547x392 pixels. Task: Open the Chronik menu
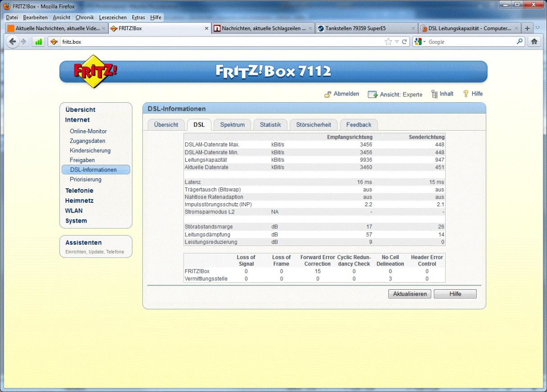click(x=85, y=18)
